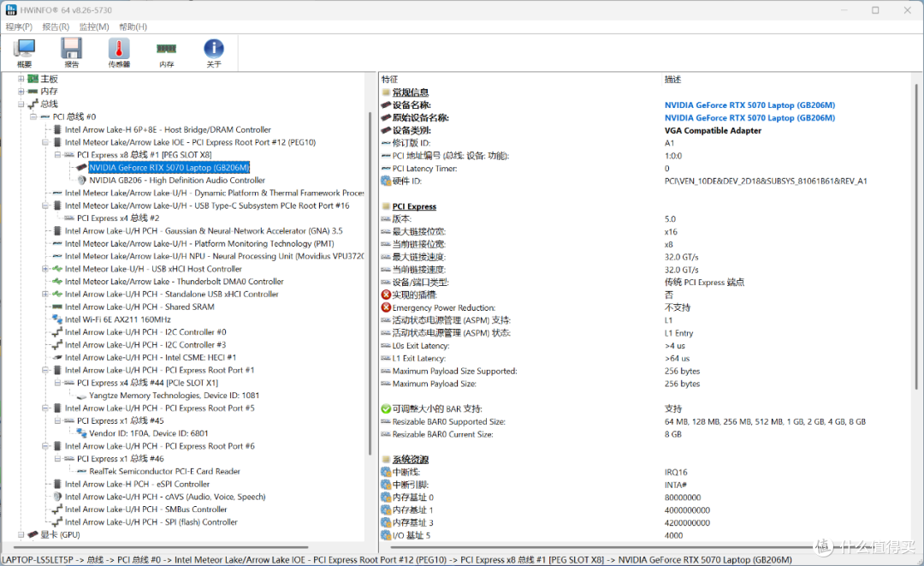The height and width of the screenshot is (566, 924).
Task: Click the Thunderbolt DMA0 Controller icon
Action: pos(57,282)
